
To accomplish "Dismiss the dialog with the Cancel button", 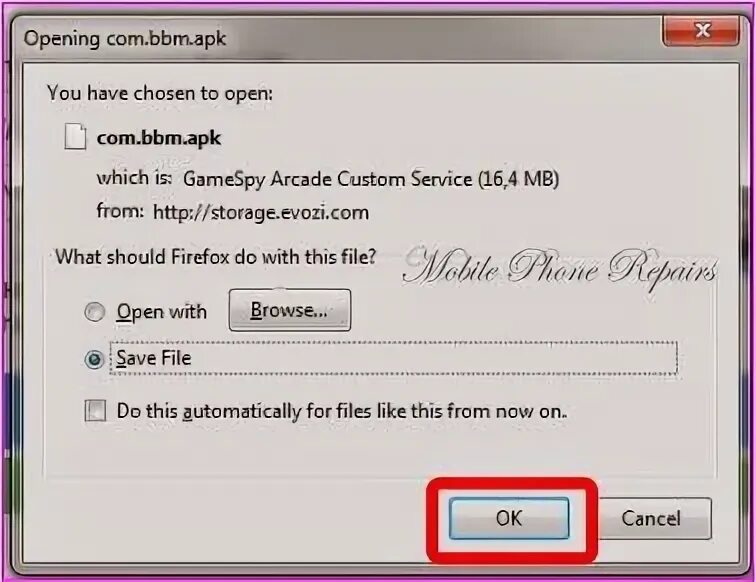I will click(651, 518).
